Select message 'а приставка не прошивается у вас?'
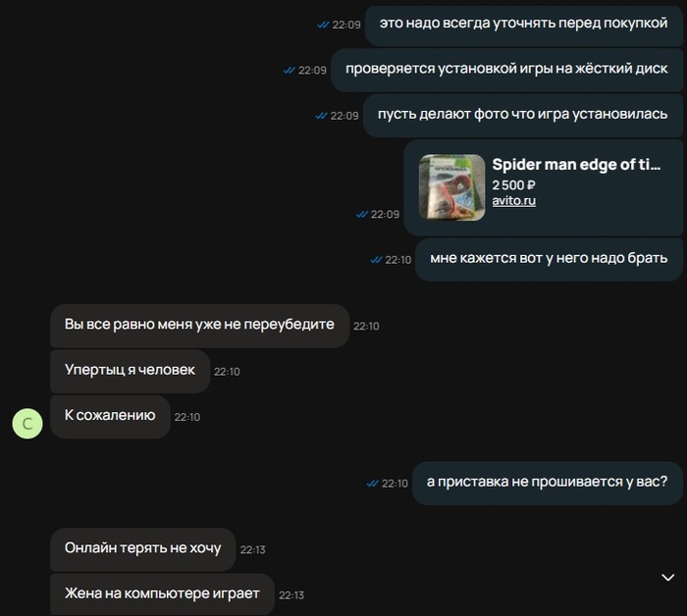Image resolution: width=687 pixels, height=616 pixels. point(548,483)
